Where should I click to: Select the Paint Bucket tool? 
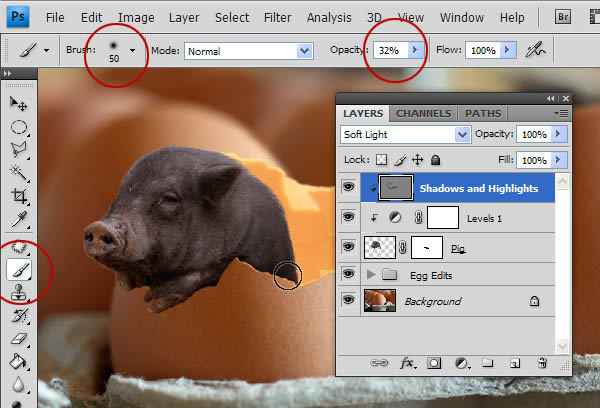coord(18,362)
